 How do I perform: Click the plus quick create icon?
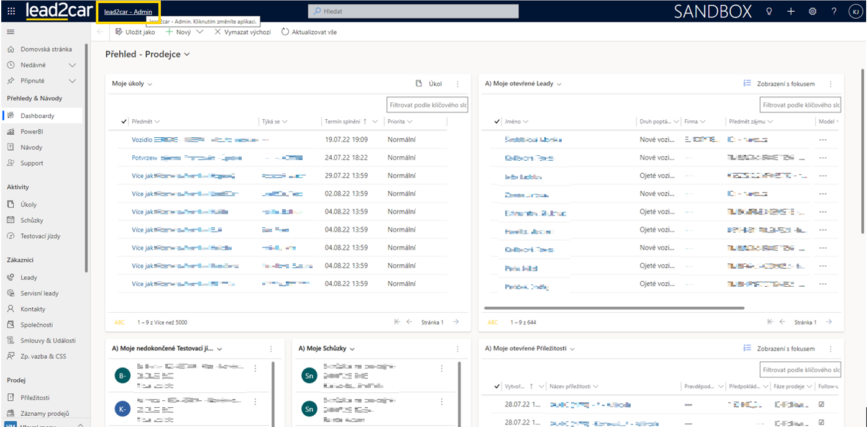(791, 11)
